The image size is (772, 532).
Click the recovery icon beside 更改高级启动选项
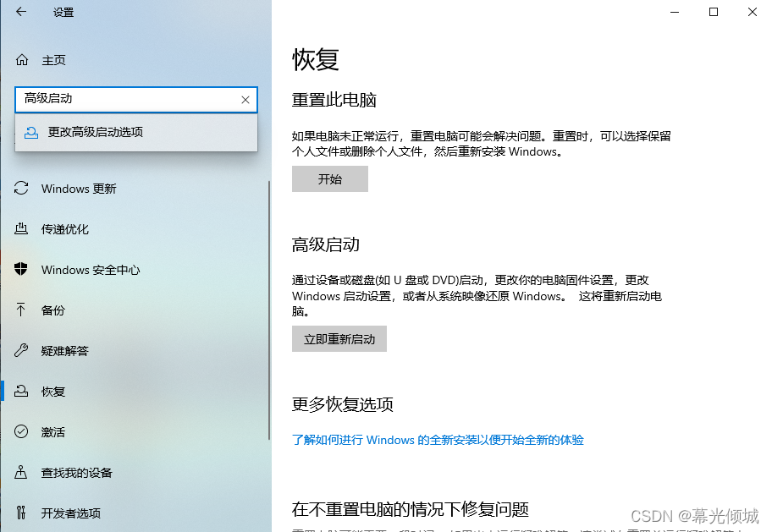point(31,133)
